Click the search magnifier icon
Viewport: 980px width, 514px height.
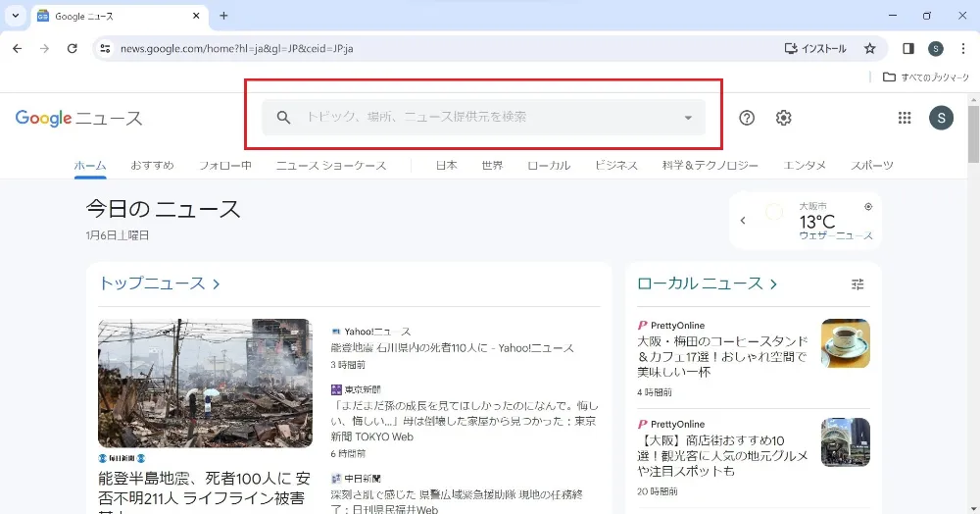[x=284, y=117]
